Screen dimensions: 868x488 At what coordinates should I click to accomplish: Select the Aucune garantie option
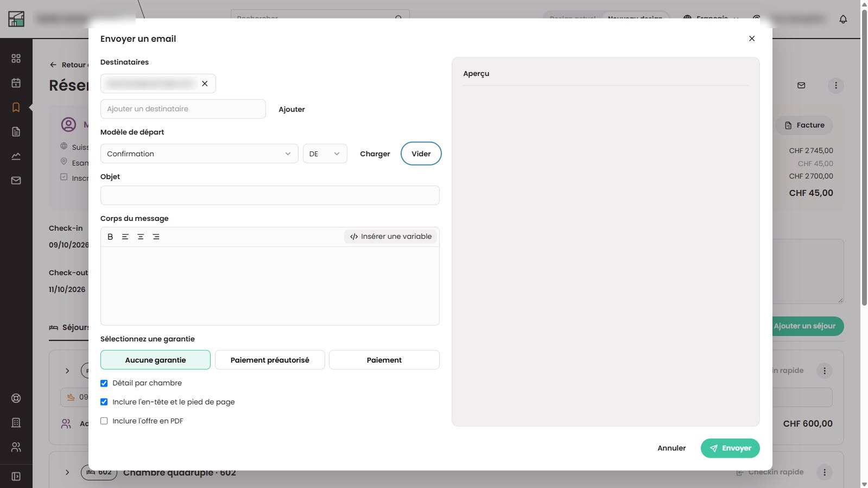coord(155,360)
